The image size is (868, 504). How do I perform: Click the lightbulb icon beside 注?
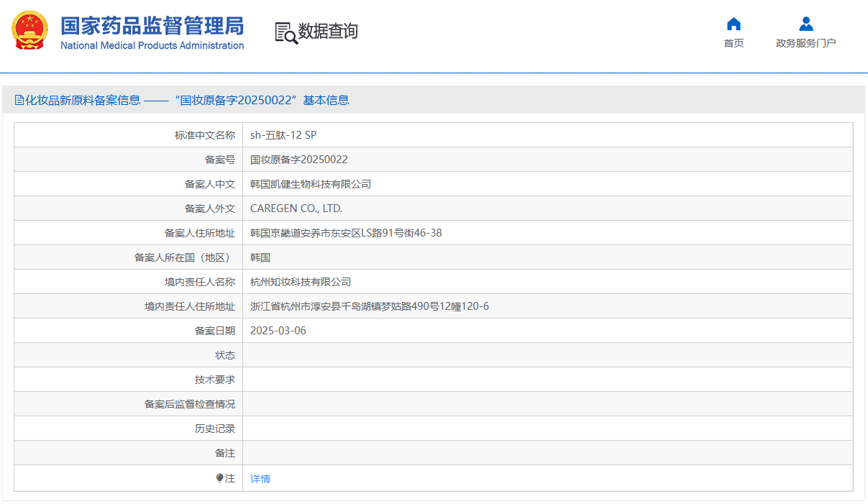(220, 478)
